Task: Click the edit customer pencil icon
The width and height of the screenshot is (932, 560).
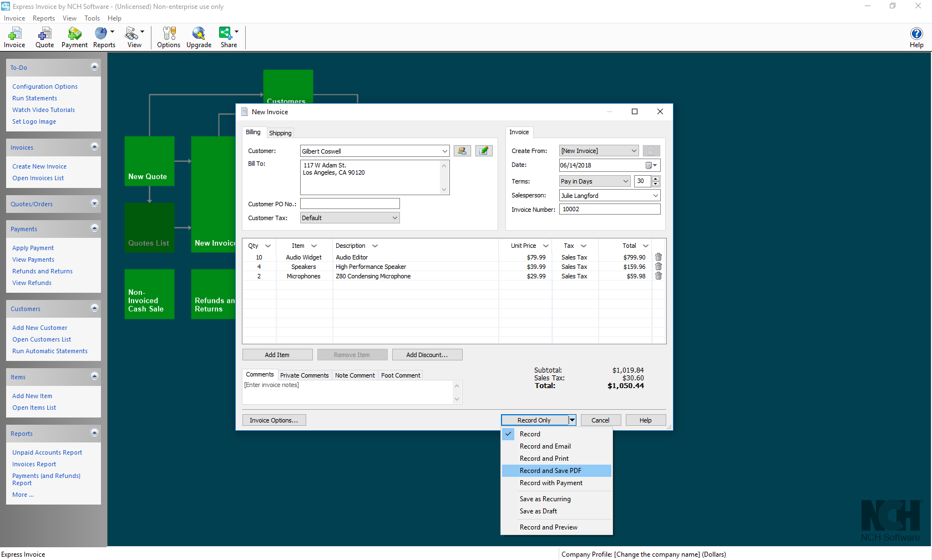Action: pyautogui.click(x=484, y=151)
